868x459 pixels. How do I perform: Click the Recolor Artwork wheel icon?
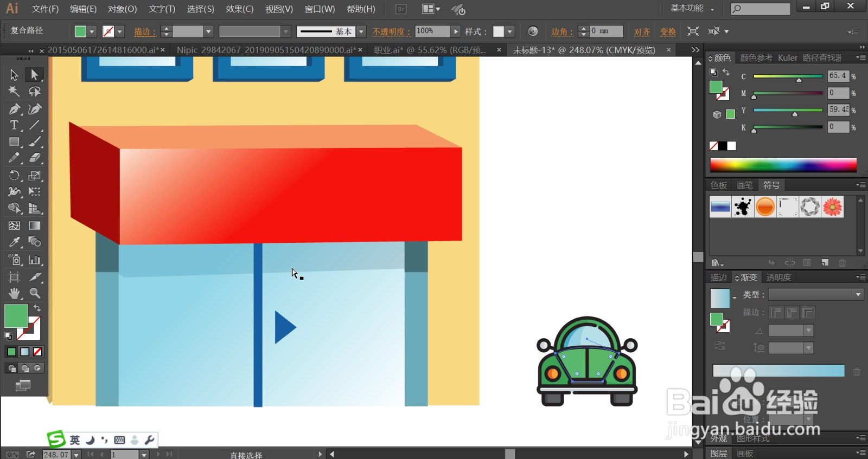coord(533,31)
